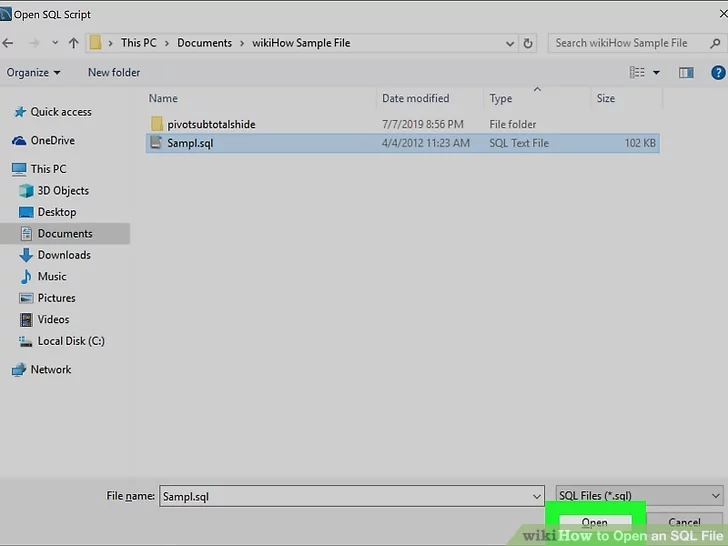Select the Sampl.sql file icon
This screenshot has height=546, width=728.
[x=156, y=143]
